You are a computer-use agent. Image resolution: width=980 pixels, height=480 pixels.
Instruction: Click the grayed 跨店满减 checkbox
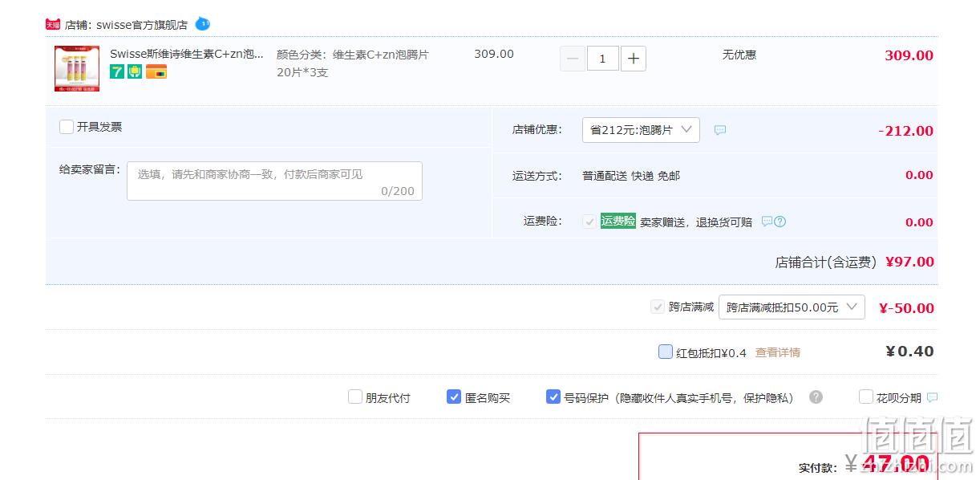[x=658, y=307]
